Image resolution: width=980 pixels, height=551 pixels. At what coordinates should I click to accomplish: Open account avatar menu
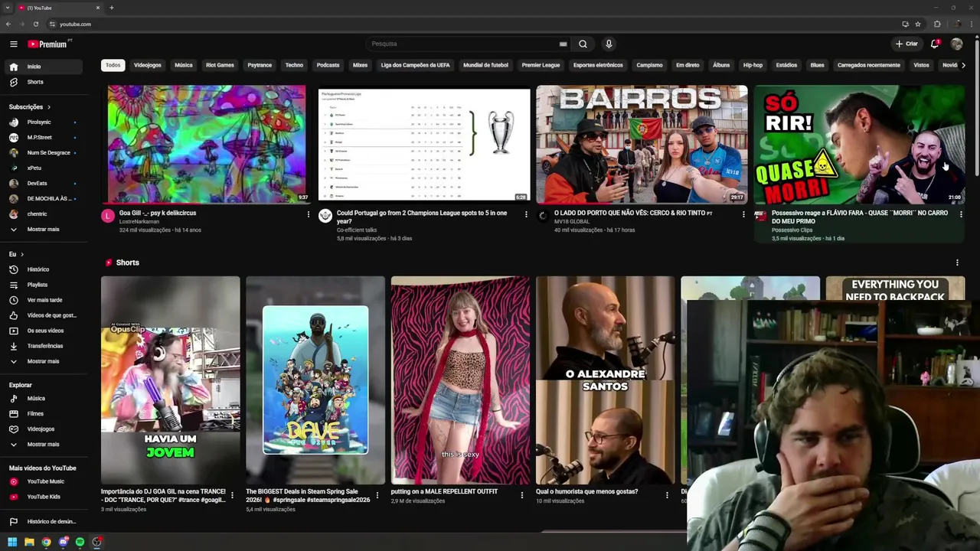tap(956, 44)
